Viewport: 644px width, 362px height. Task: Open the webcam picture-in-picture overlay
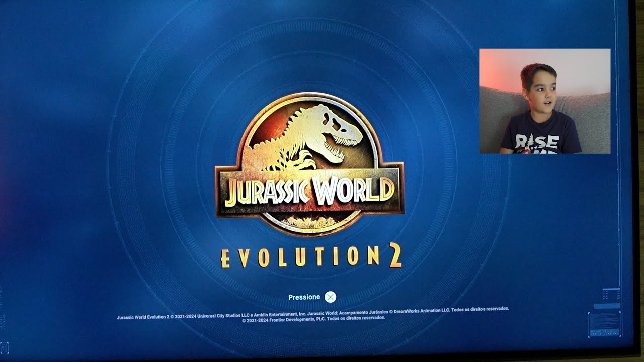click(x=545, y=101)
